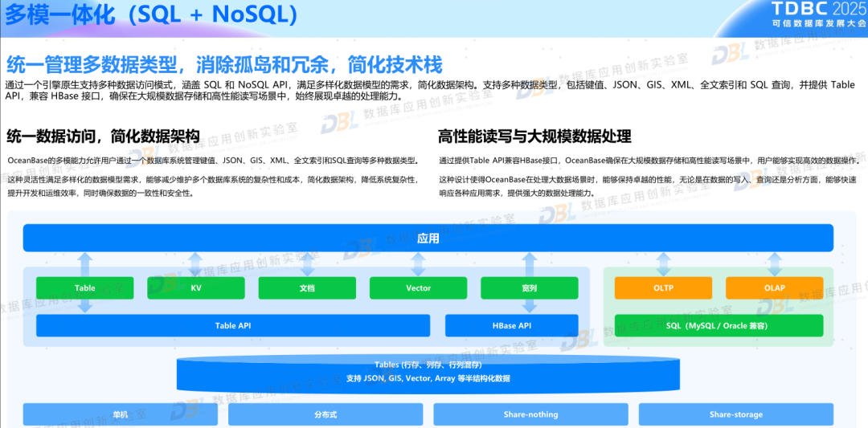Select the 宽列 block

(x=529, y=288)
